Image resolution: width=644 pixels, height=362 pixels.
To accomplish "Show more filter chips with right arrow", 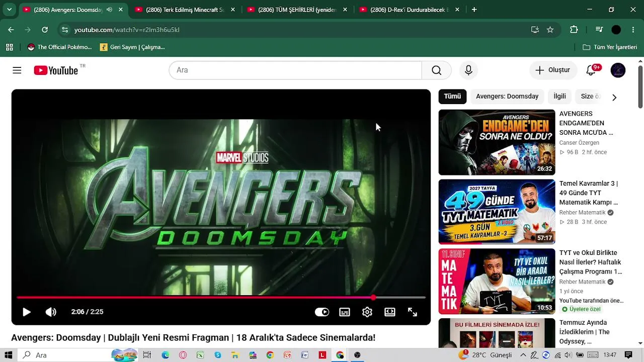I will 614,97.
